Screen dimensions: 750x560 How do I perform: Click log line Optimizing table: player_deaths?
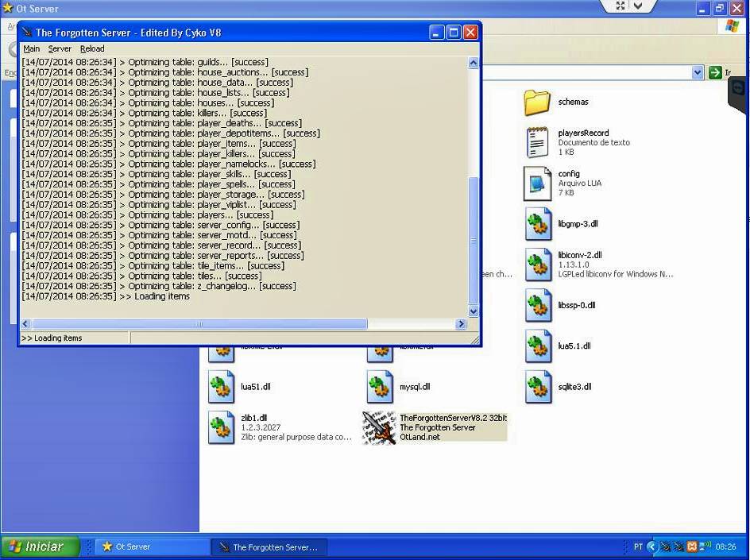(x=161, y=123)
